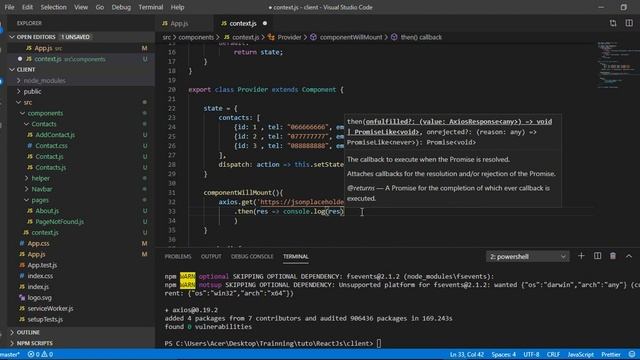Image resolution: width=640 pixels, height=360 pixels.
Task: Select the Terminal panel tab
Action: [296, 256]
